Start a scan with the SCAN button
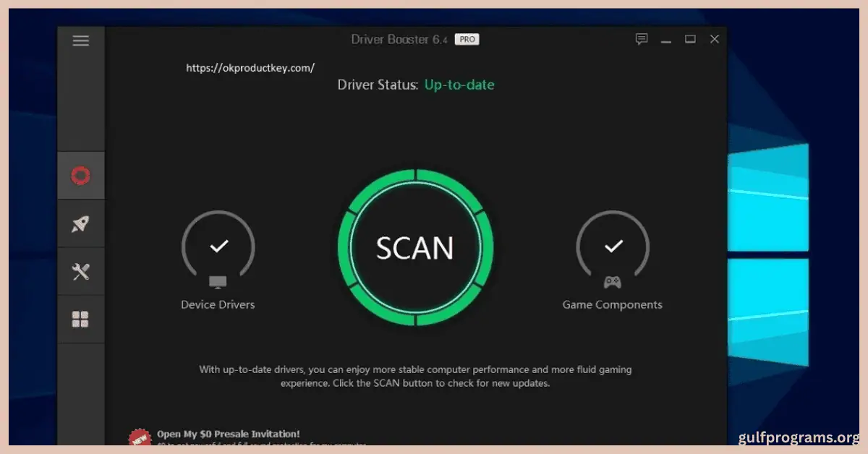Image resolution: width=868 pixels, height=454 pixels. pyautogui.click(x=415, y=248)
